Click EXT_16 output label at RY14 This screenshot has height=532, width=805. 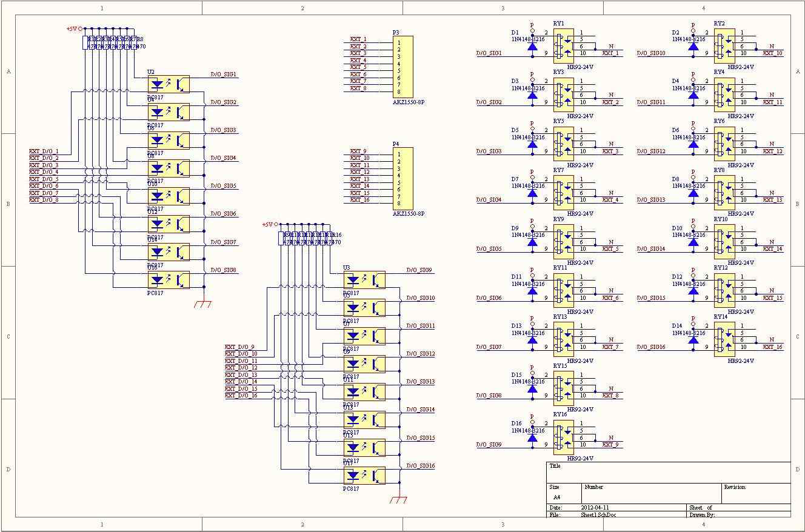click(773, 347)
